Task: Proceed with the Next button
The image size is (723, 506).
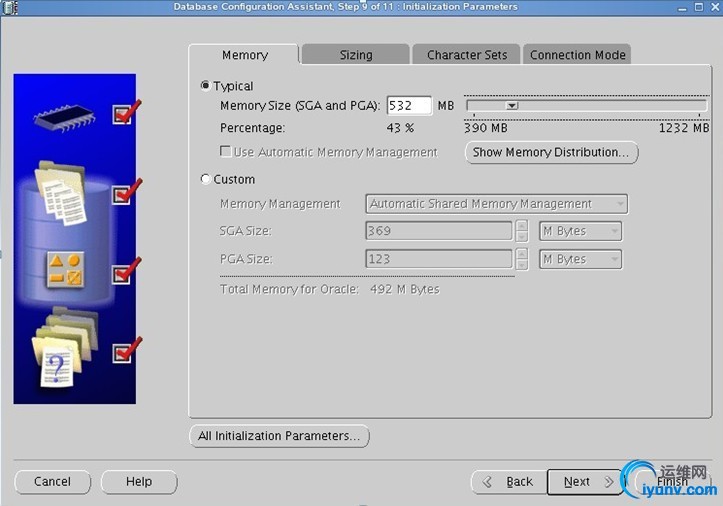Action: click(585, 482)
